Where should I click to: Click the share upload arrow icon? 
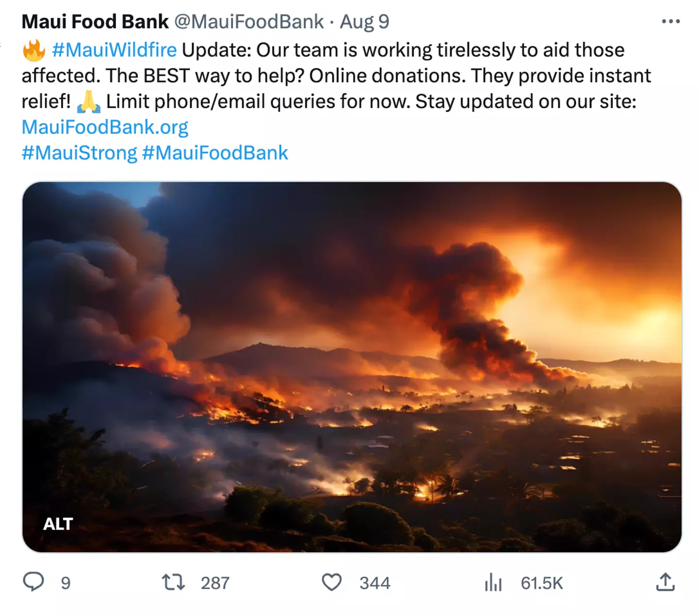[x=665, y=582]
